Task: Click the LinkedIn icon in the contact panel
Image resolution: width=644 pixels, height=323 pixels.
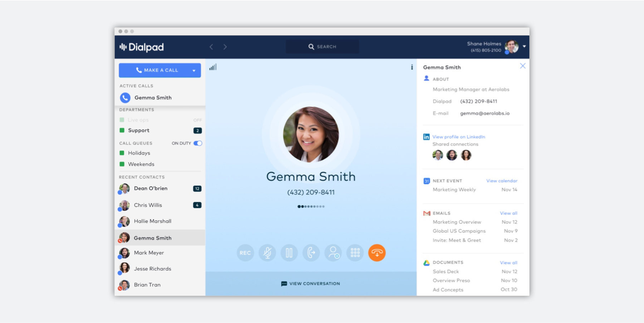Action: [426, 136]
